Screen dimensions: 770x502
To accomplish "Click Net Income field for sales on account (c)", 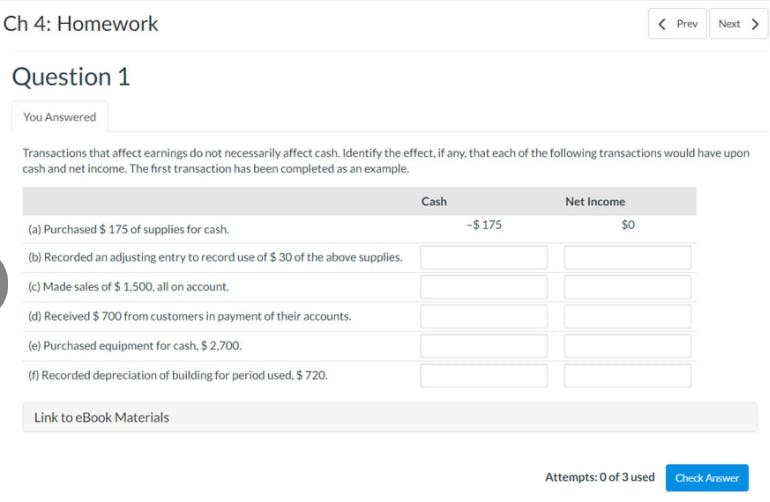I will click(x=627, y=287).
